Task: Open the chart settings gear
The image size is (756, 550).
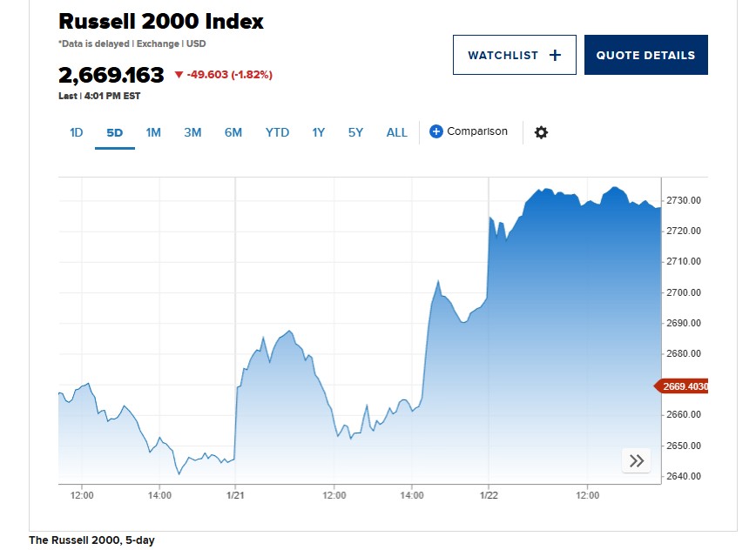Action: [x=541, y=132]
